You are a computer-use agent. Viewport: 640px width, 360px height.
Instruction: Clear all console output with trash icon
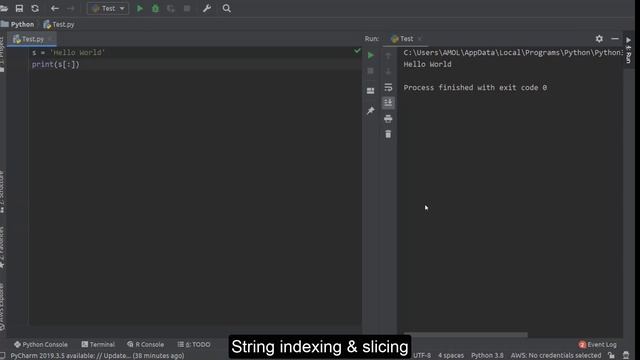pos(388,134)
